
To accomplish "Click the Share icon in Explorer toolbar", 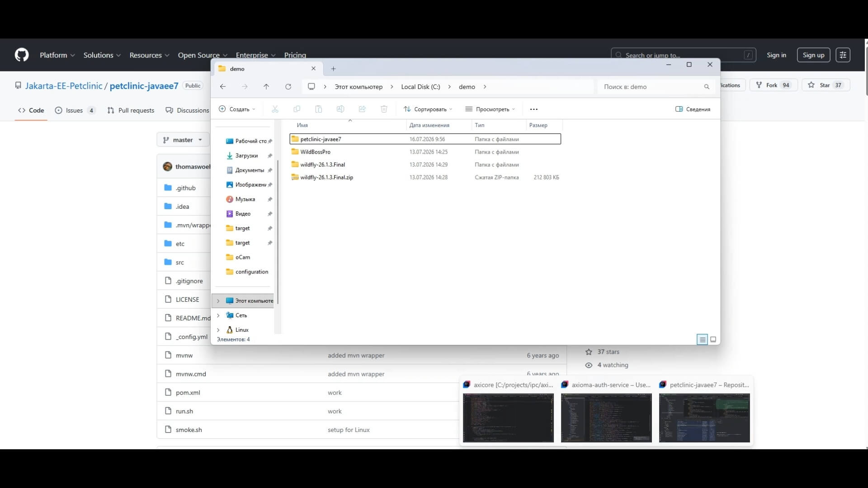I will click(x=362, y=109).
